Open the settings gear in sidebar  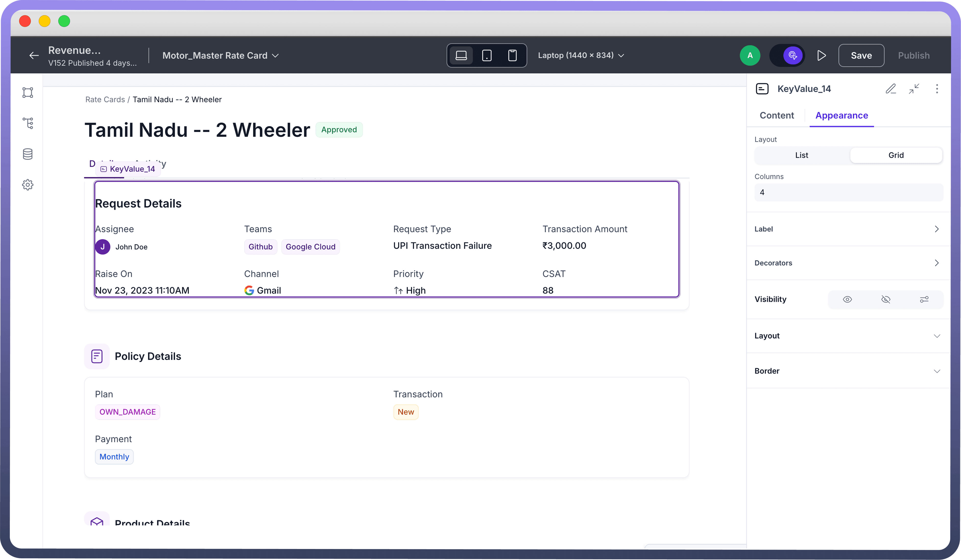(x=28, y=185)
